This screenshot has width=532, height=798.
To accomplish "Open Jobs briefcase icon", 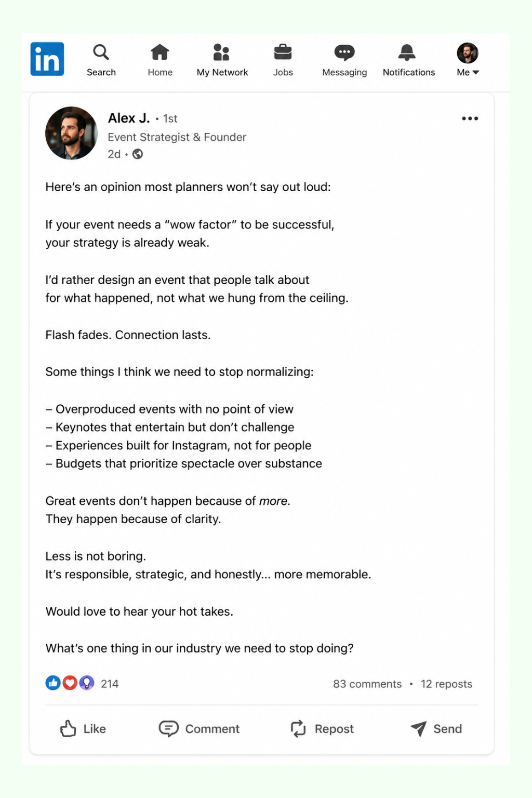I will [283, 52].
